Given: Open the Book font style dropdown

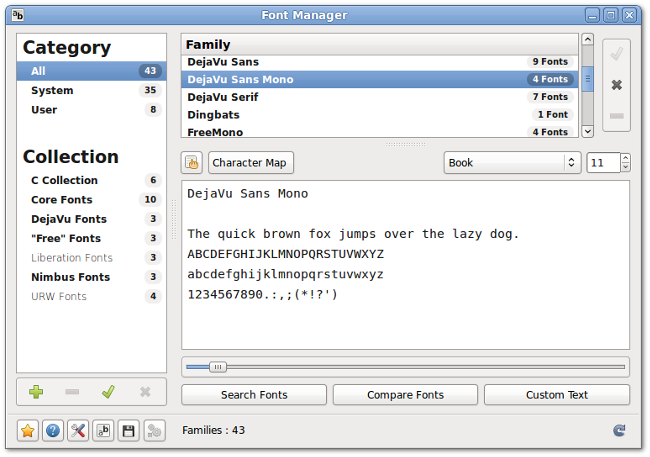Looking at the screenshot, I should tap(512, 163).
